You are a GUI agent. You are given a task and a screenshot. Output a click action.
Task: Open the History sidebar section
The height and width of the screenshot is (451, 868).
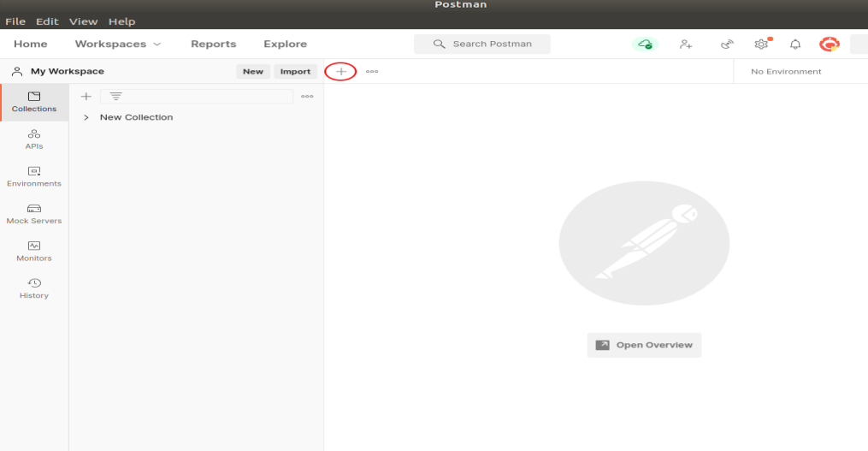(34, 288)
